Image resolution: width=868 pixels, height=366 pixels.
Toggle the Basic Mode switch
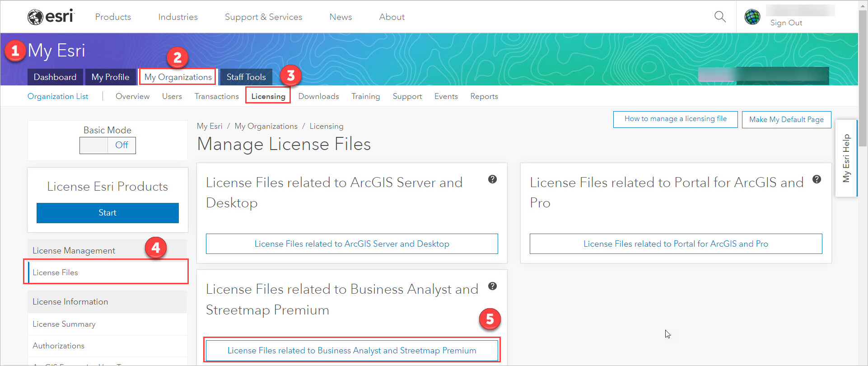107,145
